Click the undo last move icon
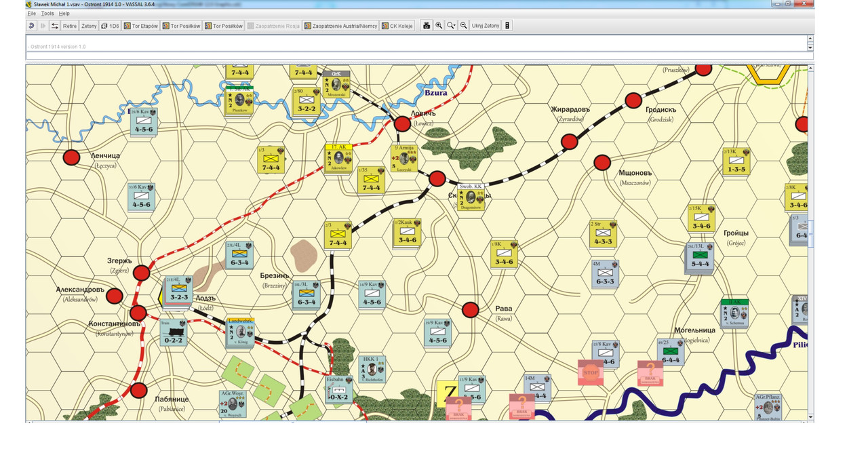 (x=32, y=26)
